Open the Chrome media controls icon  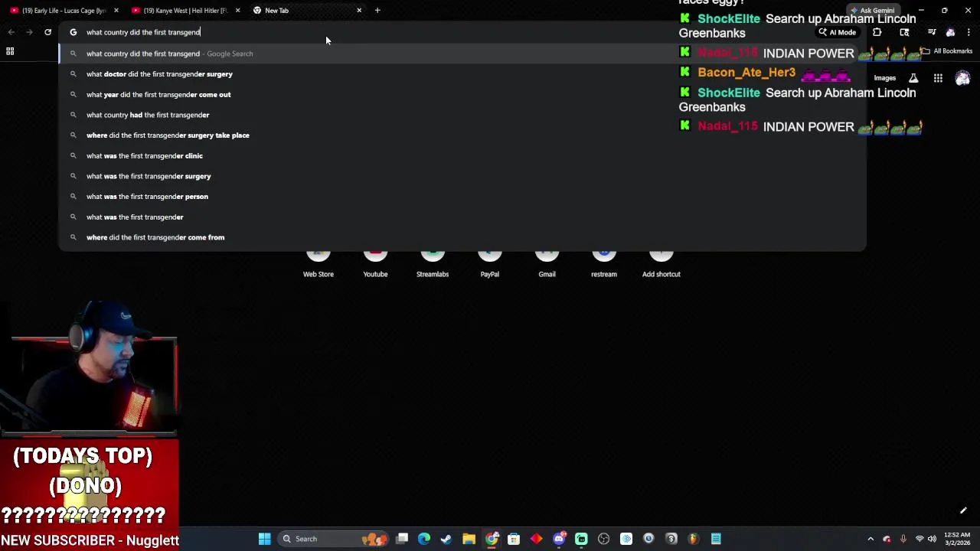932,32
